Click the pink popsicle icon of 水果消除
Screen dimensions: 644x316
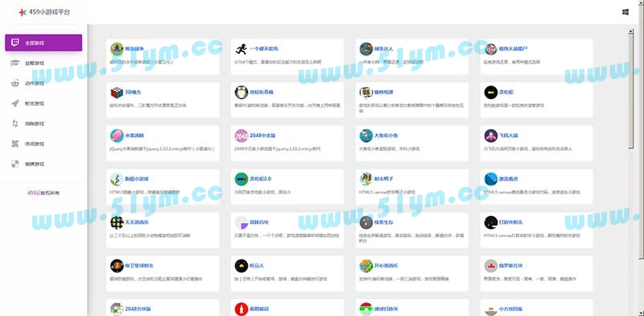117,135
